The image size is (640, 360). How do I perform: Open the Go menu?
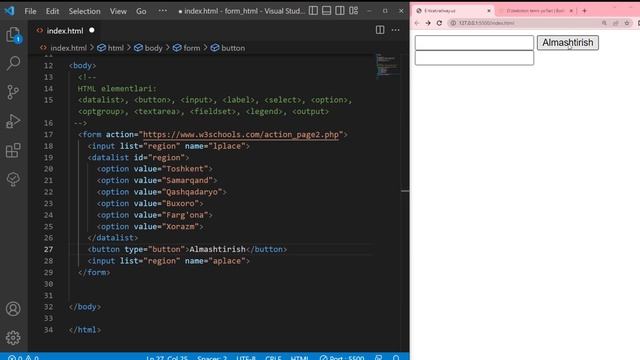[x=141, y=11]
